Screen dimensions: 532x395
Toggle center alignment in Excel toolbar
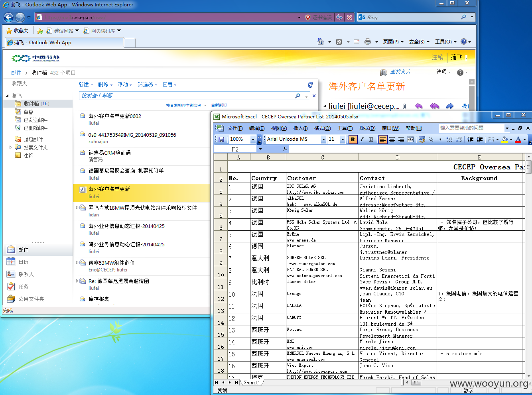point(392,139)
